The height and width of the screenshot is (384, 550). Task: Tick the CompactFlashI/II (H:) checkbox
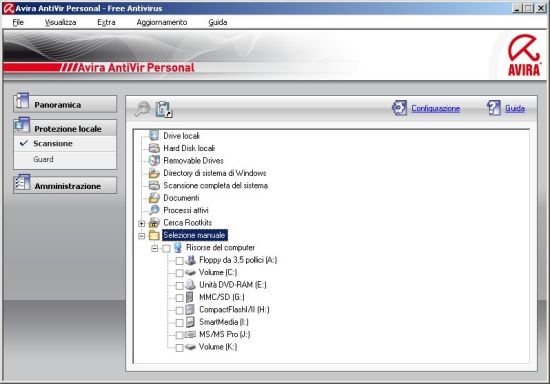pos(179,310)
